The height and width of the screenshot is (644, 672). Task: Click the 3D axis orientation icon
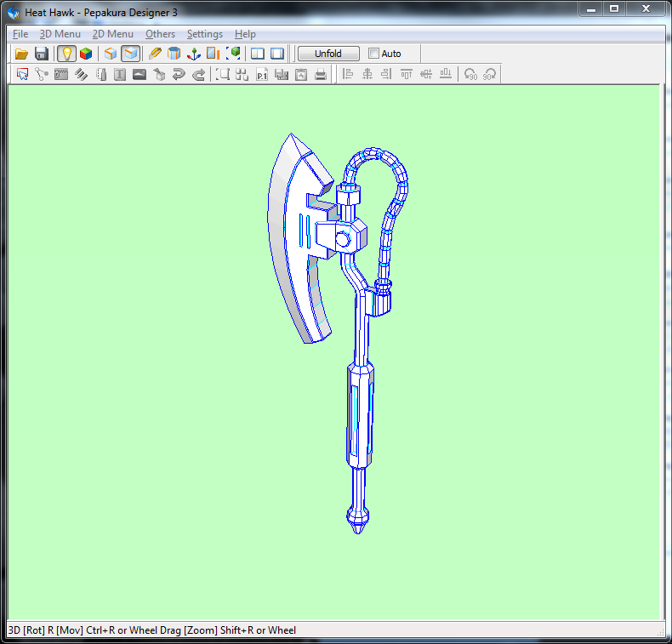coord(194,54)
